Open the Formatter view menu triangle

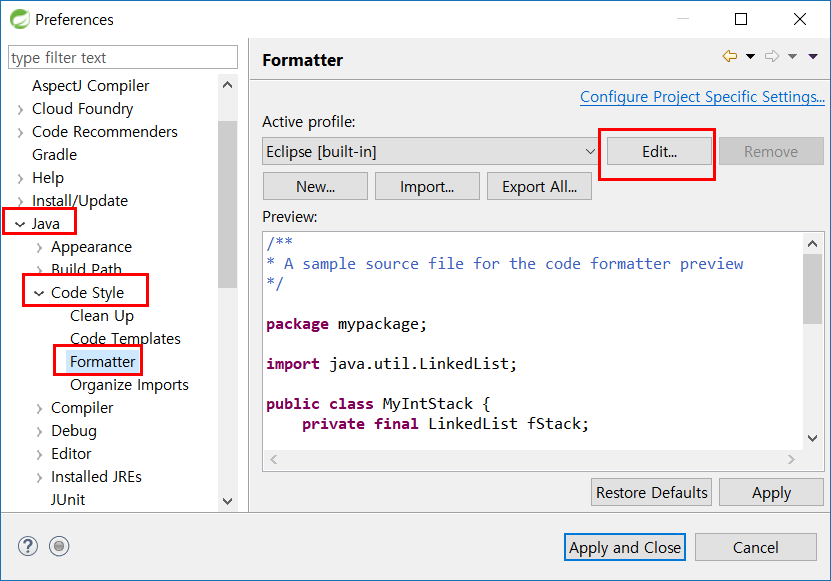click(x=813, y=56)
